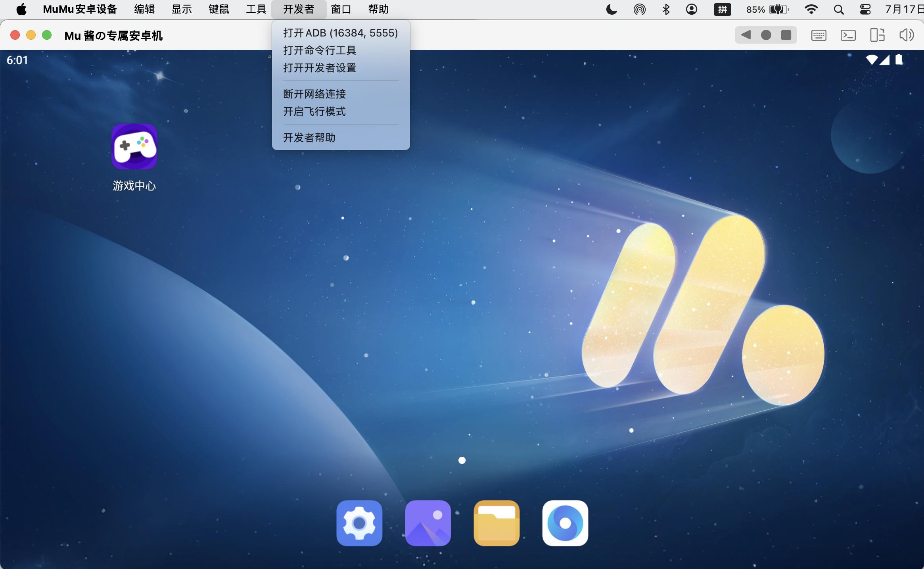Image resolution: width=924 pixels, height=569 pixels.
Task: Launch the terminal icon on the title bar
Action: pyautogui.click(x=849, y=35)
